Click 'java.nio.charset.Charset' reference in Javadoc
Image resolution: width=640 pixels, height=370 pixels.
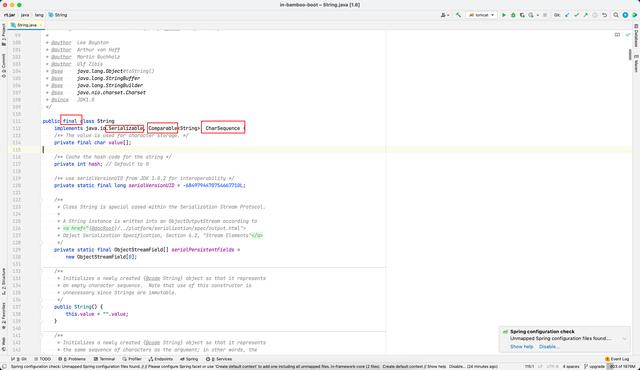(111, 93)
